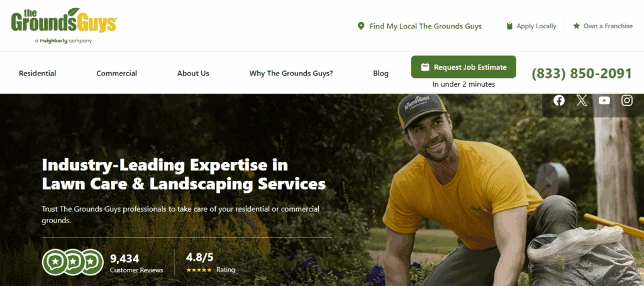Open the Residential menu

[x=37, y=74]
